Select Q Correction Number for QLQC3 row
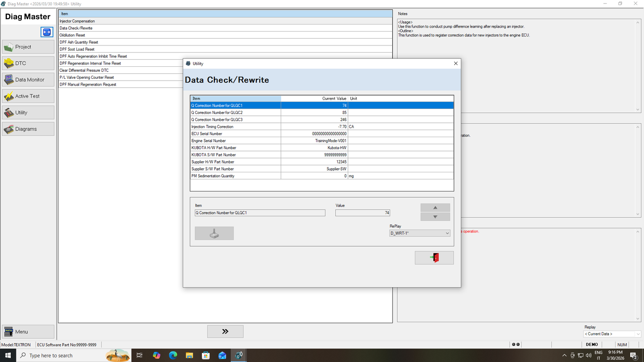 322,120
